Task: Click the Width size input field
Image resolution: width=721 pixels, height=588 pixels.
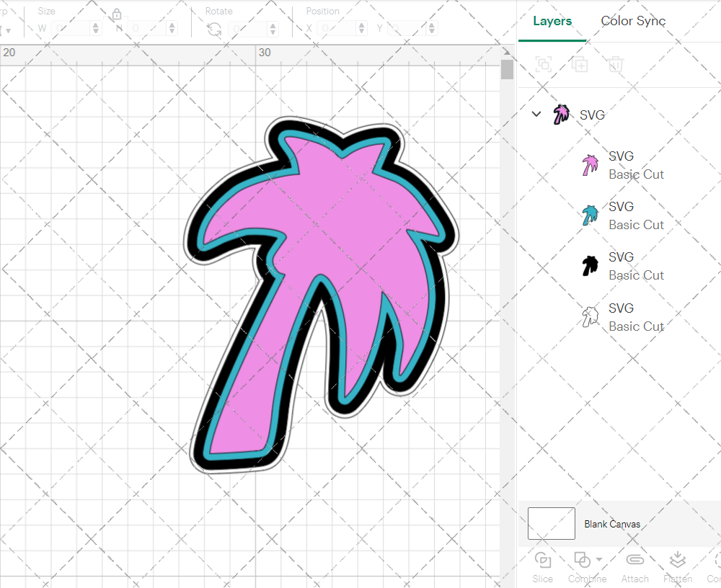Action: pyautogui.click(x=71, y=29)
